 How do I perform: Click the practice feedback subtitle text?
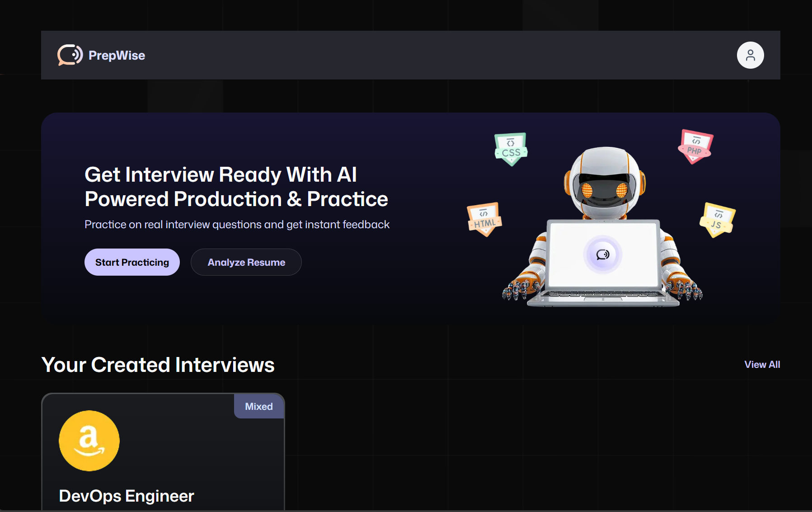point(237,224)
